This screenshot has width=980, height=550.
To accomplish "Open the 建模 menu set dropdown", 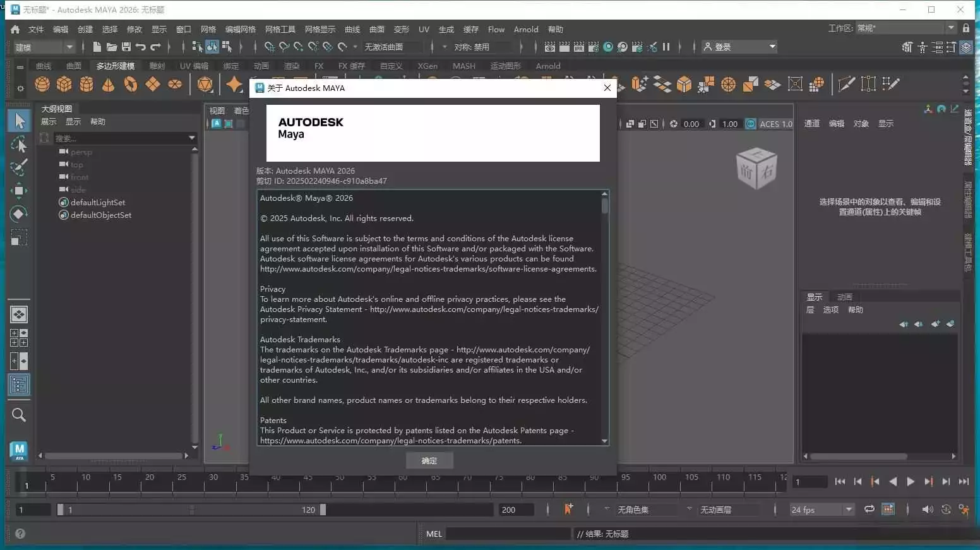I will coord(44,47).
